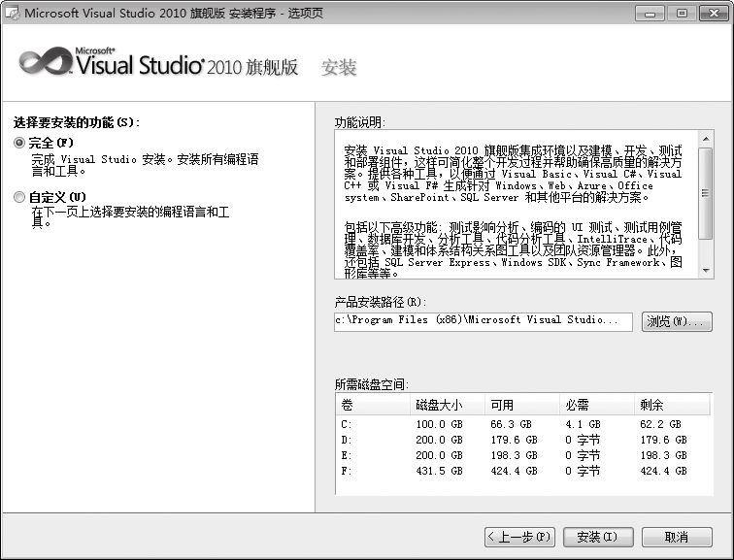Click the installer icon in the title bar
This screenshot has height=560, width=734.
[12, 13]
